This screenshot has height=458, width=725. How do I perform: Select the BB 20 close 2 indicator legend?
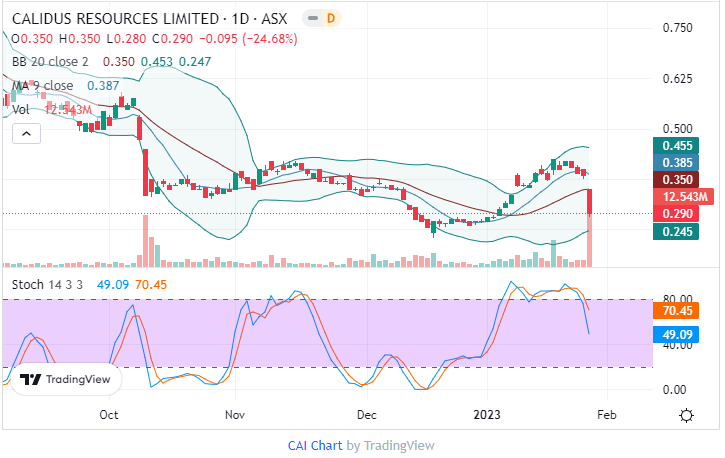coord(50,62)
